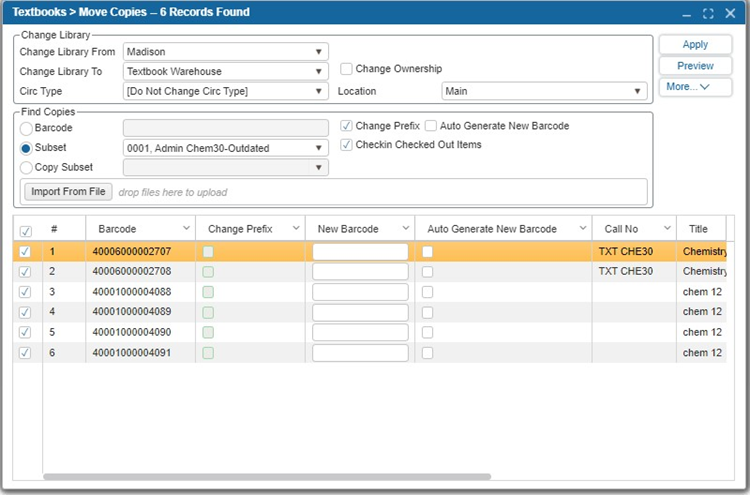Toggle Change Prefix box in row 1
Screen dimensions: 750x495
pos(208,252)
